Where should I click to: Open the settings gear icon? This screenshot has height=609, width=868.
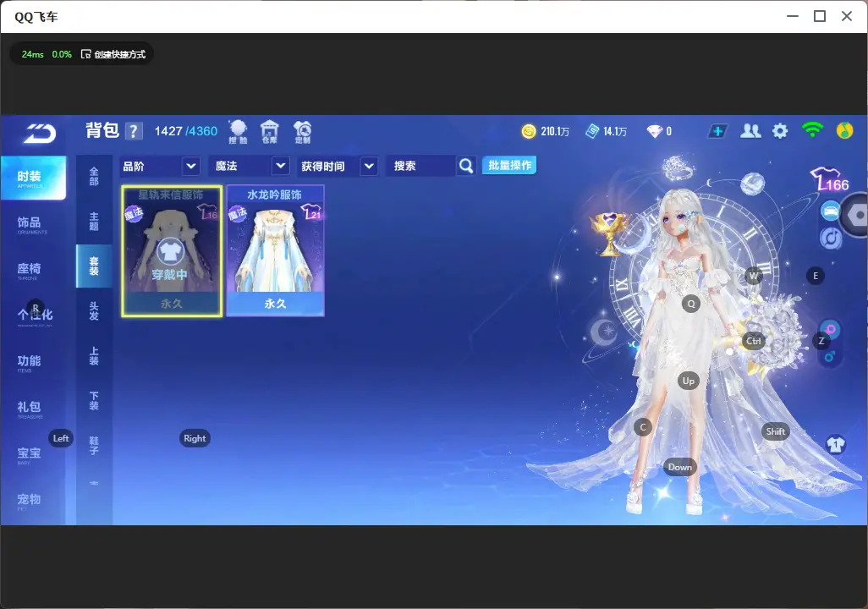(x=780, y=131)
